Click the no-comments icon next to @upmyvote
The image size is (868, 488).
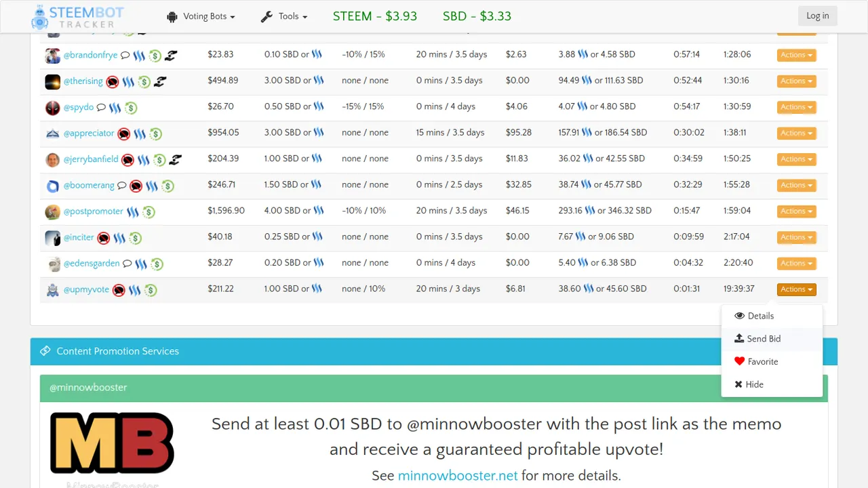click(x=119, y=290)
